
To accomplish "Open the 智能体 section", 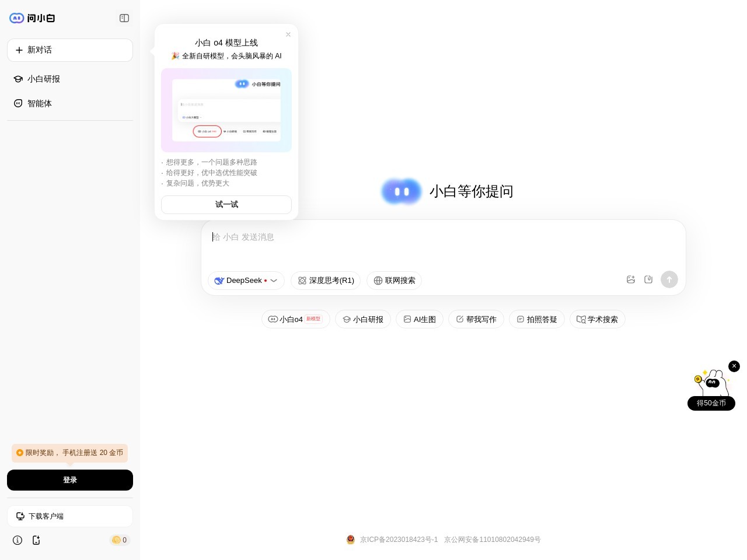I will click(x=40, y=103).
